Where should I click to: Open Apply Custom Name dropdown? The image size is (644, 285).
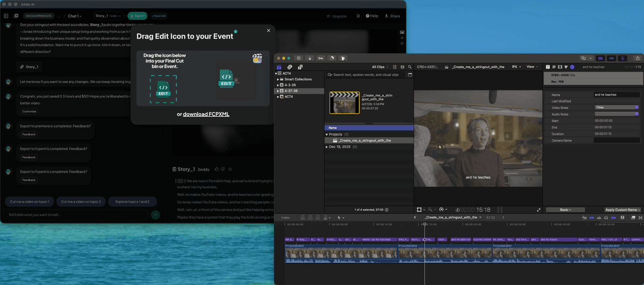[x=622, y=210]
